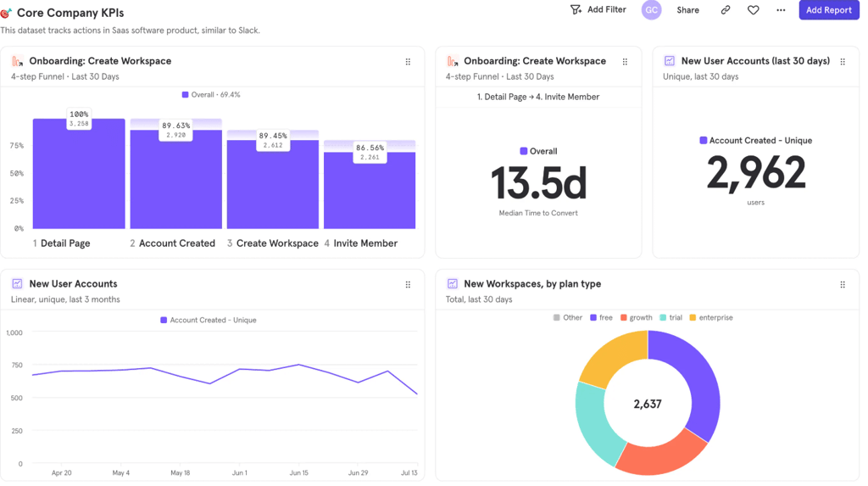Toggle the free legend item in donut chart
The width and height of the screenshot is (868, 486).
[601, 317]
